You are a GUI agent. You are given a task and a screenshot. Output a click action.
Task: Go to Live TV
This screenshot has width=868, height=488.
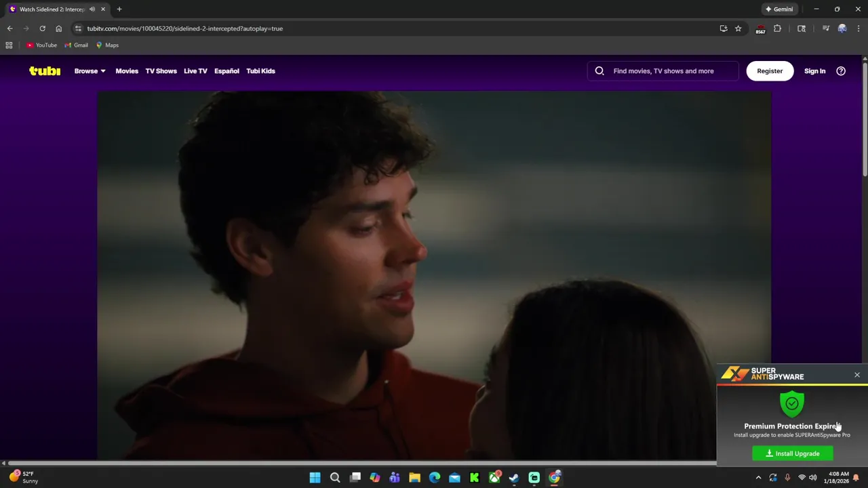point(195,70)
